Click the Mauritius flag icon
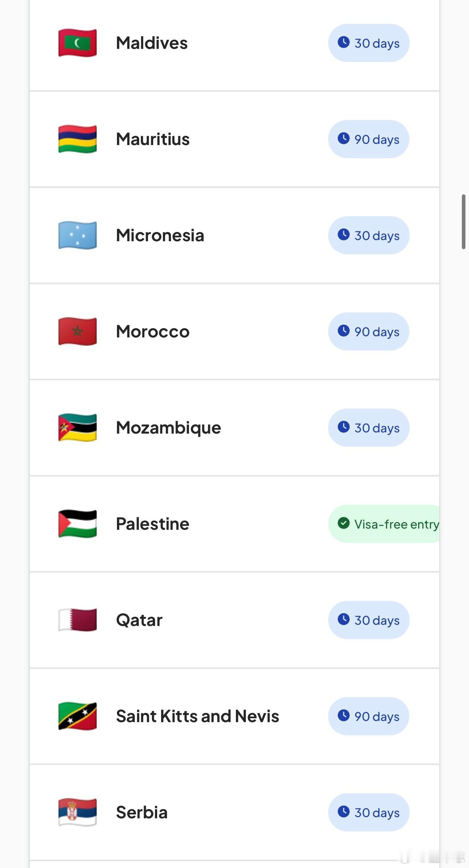469x868 pixels. (78, 139)
